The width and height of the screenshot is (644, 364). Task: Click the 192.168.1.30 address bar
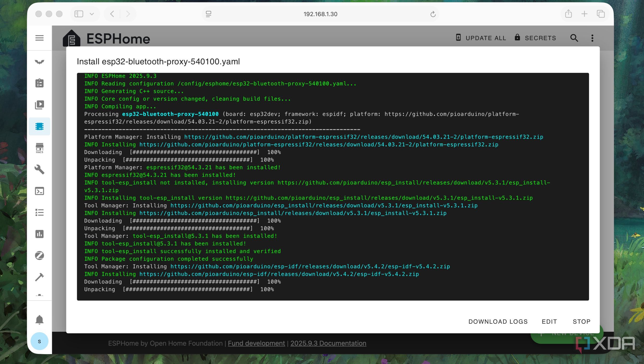(x=320, y=14)
